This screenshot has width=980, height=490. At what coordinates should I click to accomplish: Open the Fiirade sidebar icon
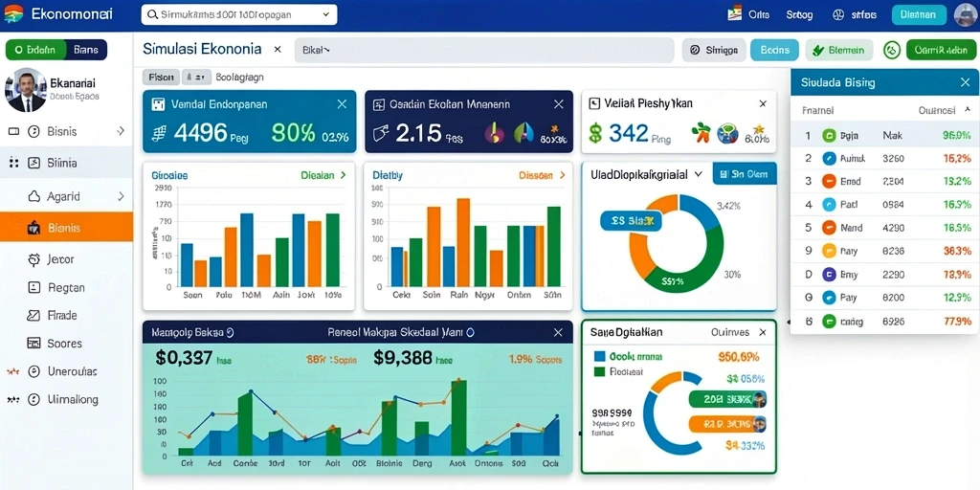33,316
